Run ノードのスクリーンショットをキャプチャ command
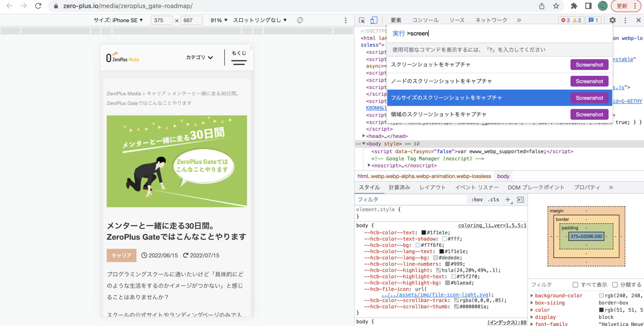The height and width of the screenshot is (326, 644). [x=499, y=81]
